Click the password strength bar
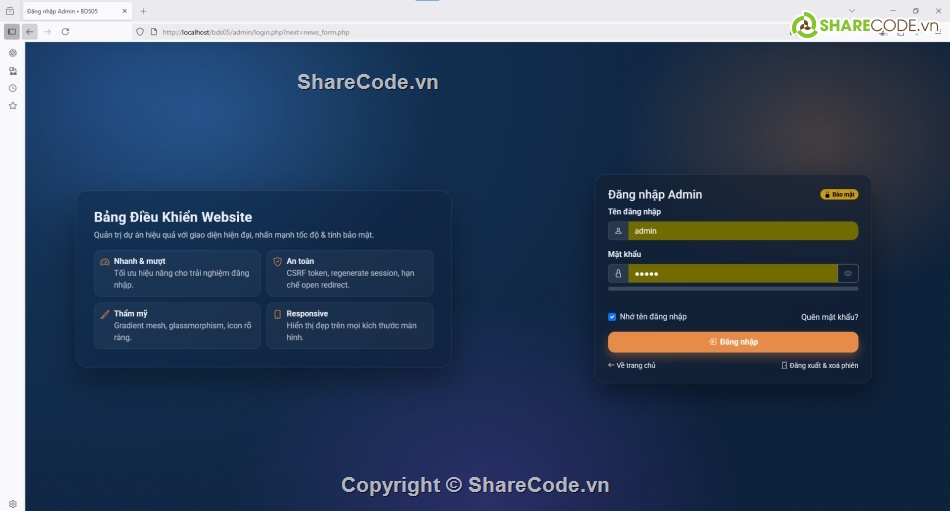950x511 pixels. click(733, 289)
